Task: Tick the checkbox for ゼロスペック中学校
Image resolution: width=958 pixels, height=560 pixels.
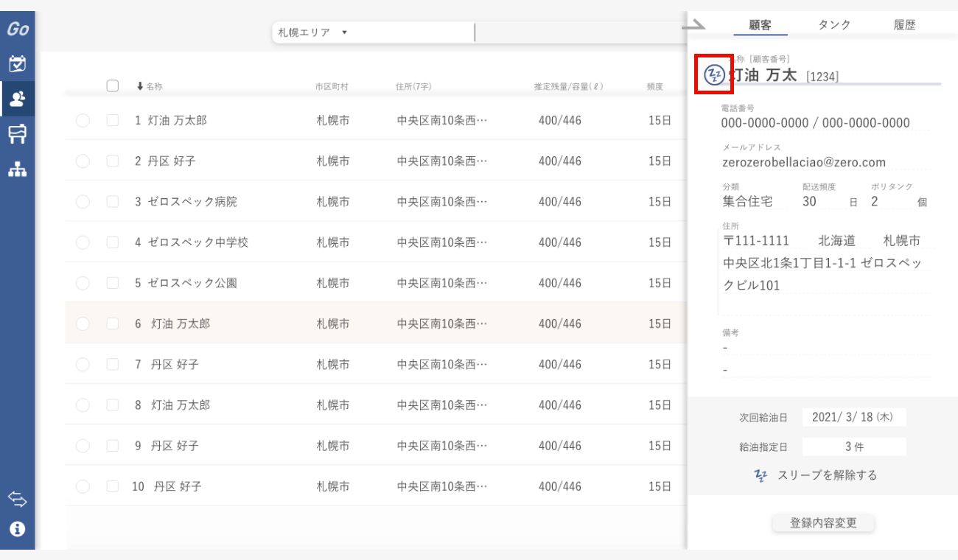Action: pos(112,242)
